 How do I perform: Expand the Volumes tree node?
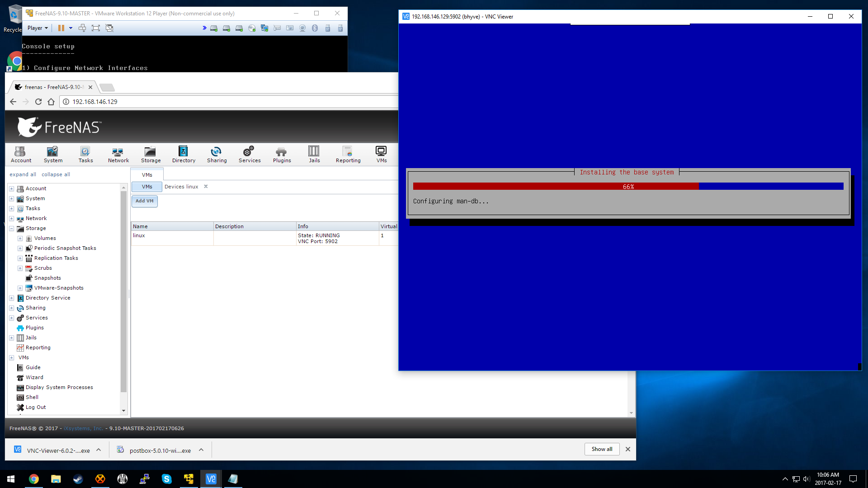click(20, 239)
